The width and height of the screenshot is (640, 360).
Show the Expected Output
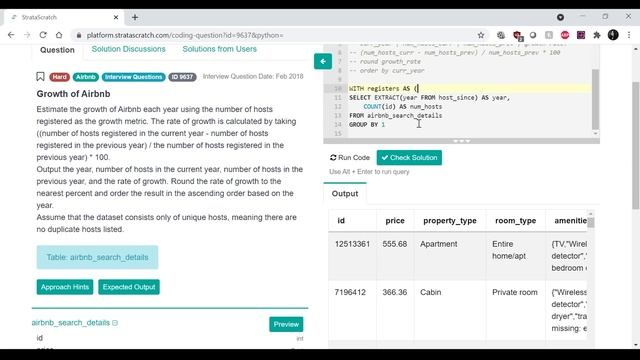129,287
